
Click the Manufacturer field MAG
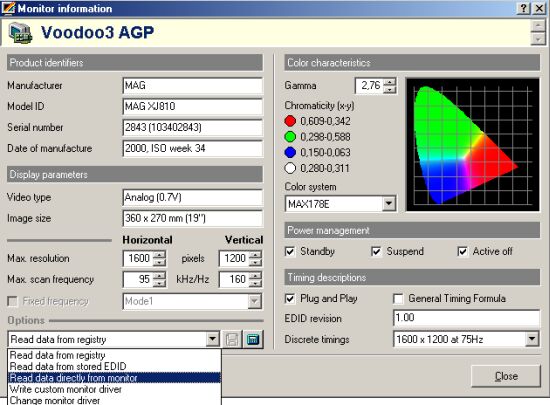click(x=193, y=86)
